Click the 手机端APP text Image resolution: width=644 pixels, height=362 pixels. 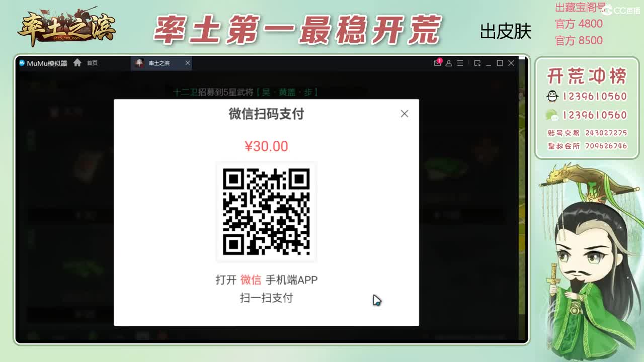(292, 280)
